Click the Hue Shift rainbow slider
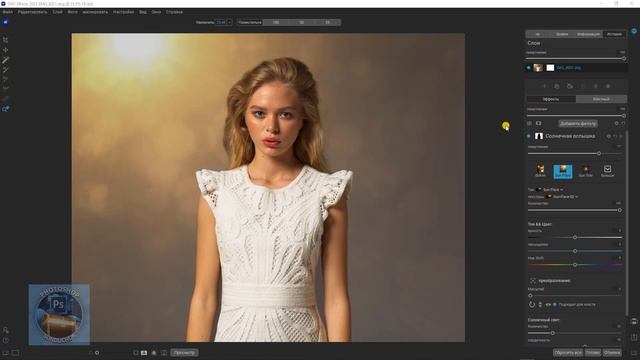Screen dimensions: 640x360 pyautogui.click(x=575, y=265)
